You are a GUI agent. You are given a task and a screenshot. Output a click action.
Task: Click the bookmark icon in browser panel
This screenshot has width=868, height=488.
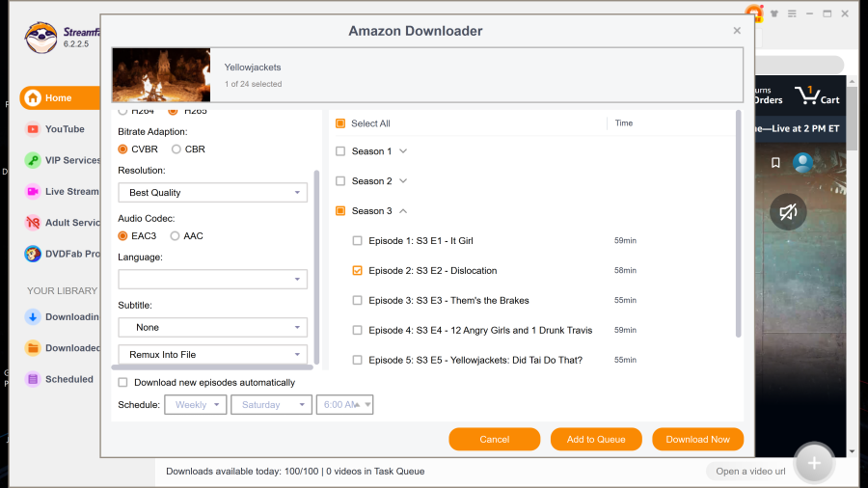tap(775, 163)
